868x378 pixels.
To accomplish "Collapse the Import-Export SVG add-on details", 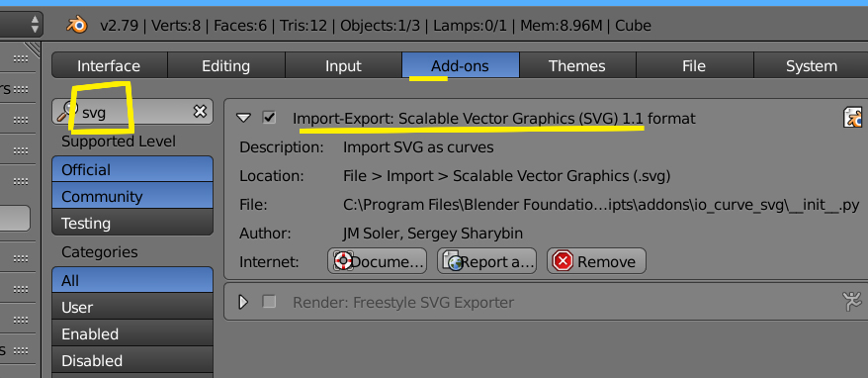I will pos(243,118).
